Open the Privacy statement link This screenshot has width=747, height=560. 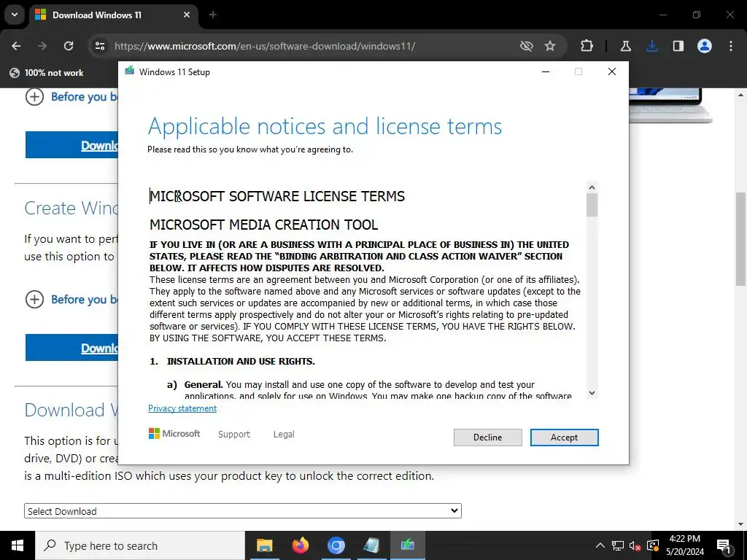[x=182, y=408]
